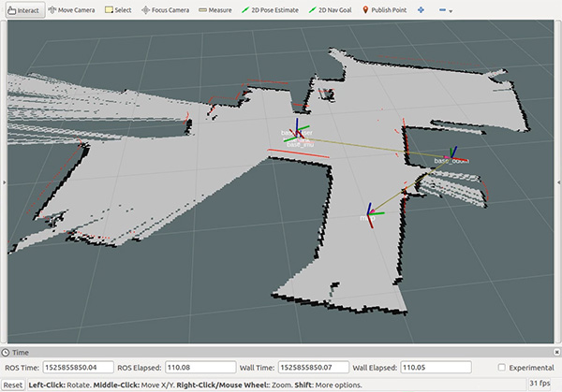The image size is (562, 392).
Task: Expand the right side panel handle
Action: pos(559,181)
